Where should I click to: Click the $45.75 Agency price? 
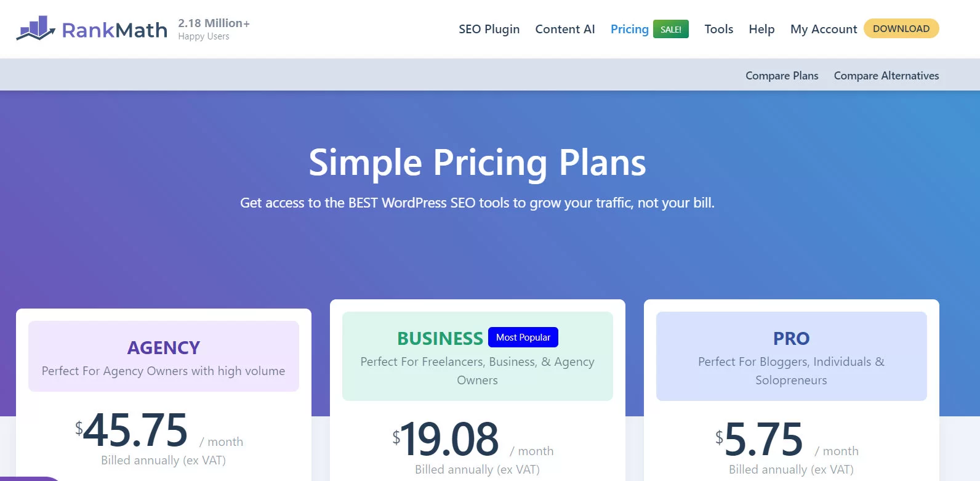[135, 430]
